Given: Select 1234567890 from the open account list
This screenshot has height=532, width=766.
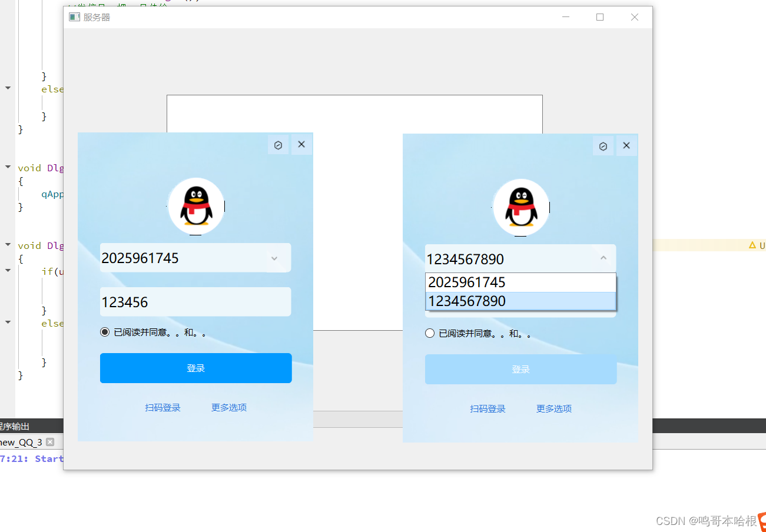Looking at the screenshot, I should point(520,301).
